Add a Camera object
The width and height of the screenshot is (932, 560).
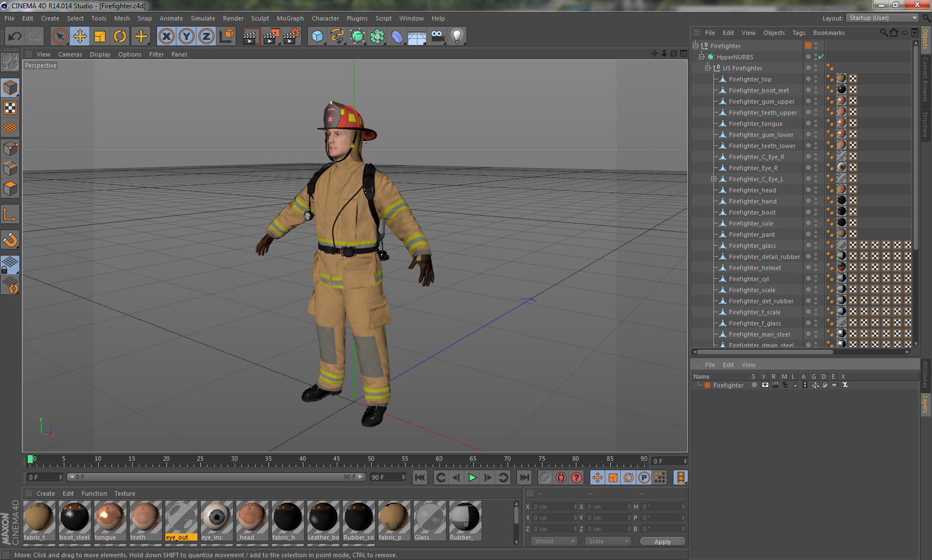(x=437, y=37)
